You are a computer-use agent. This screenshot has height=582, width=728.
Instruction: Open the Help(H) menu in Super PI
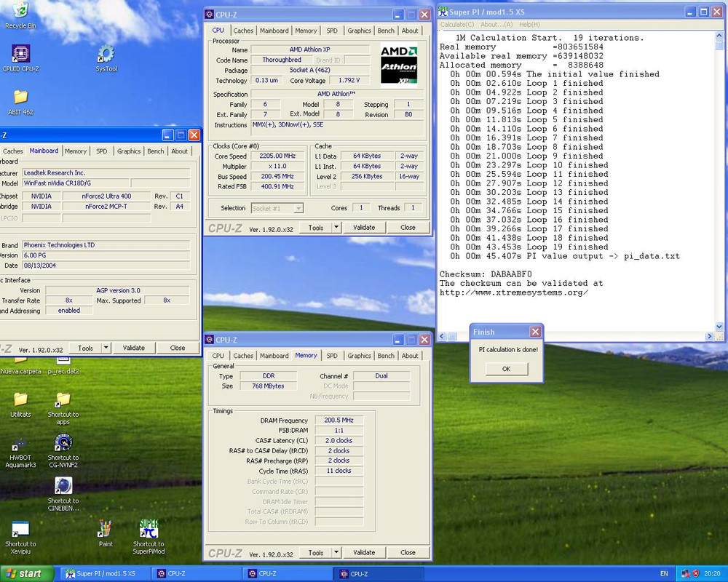(529, 25)
